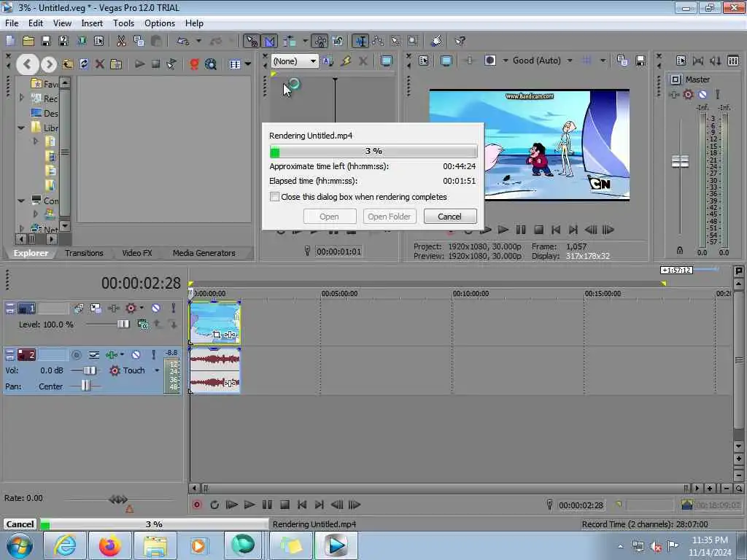The height and width of the screenshot is (560, 747).
Task: Go forward in Explorer with right arrow
Action: [x=49, y=64]
